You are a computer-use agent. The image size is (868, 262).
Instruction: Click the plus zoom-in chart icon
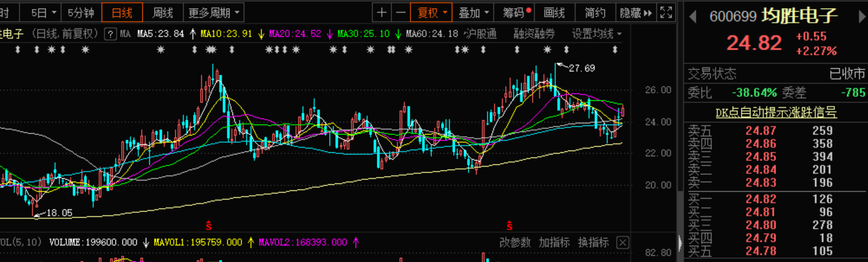click(x=382, y=12)
